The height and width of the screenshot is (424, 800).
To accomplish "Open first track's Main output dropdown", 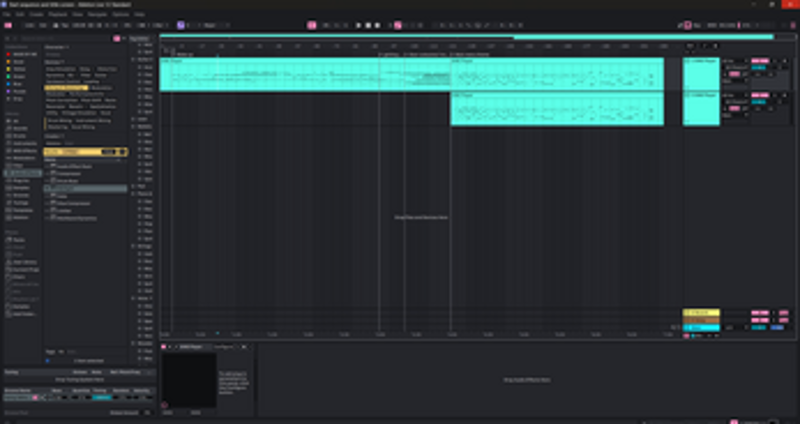I will pyautogui.click(x=735, y=81).
